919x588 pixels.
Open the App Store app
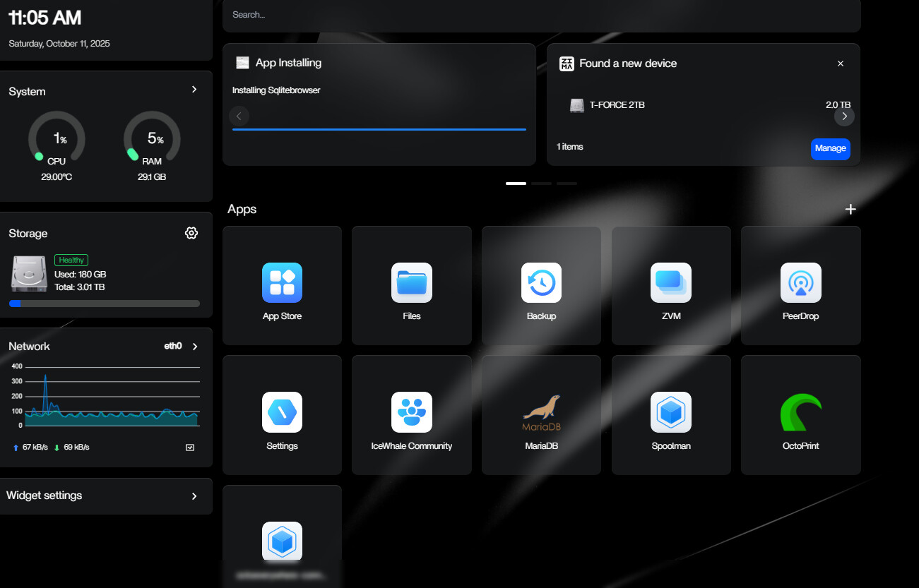(282, 283)
